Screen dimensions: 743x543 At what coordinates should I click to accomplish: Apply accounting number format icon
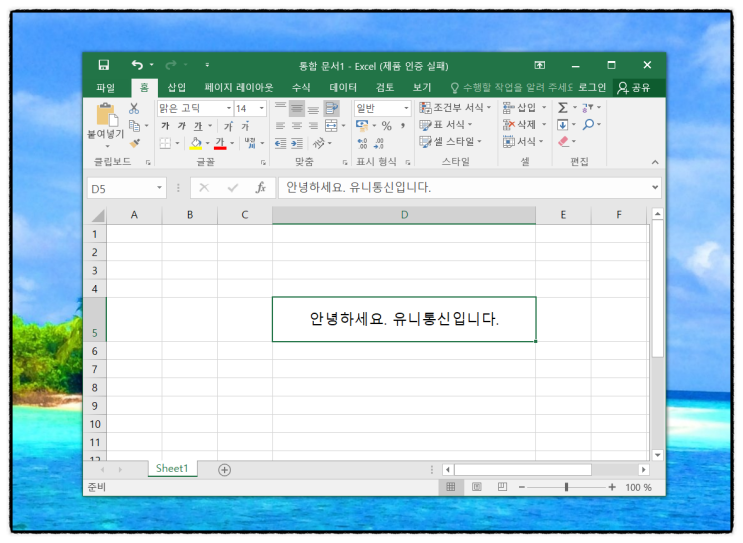362,126
